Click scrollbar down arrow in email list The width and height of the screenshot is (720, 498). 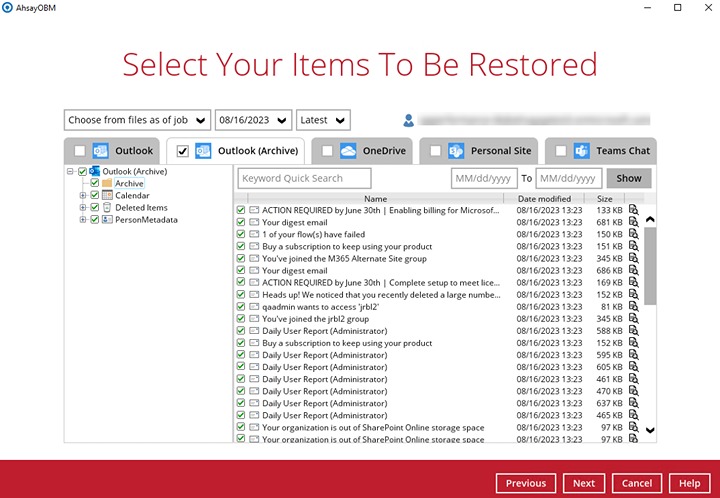click(650, 430)
